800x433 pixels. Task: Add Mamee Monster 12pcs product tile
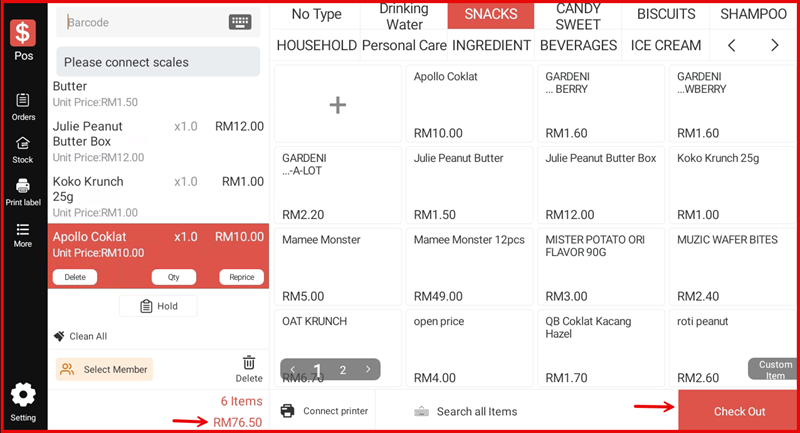click(468, 266)
